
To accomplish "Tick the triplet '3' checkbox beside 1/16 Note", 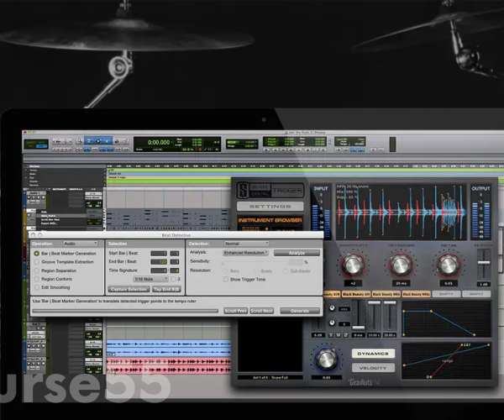I will 173,279.
